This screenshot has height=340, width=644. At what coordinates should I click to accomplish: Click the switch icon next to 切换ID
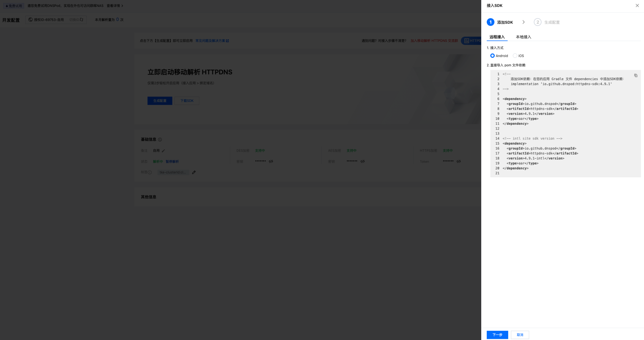[82, 20]
